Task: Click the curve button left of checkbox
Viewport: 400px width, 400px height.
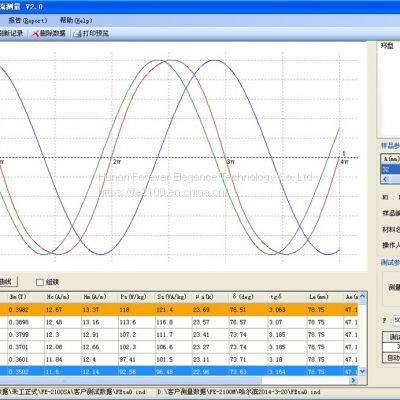Action: coord(8,282)
